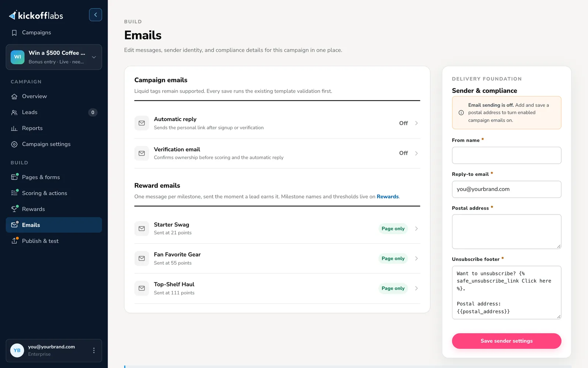Click the YB user avatar
588x368 pixels.
click(x=17, y=350)
